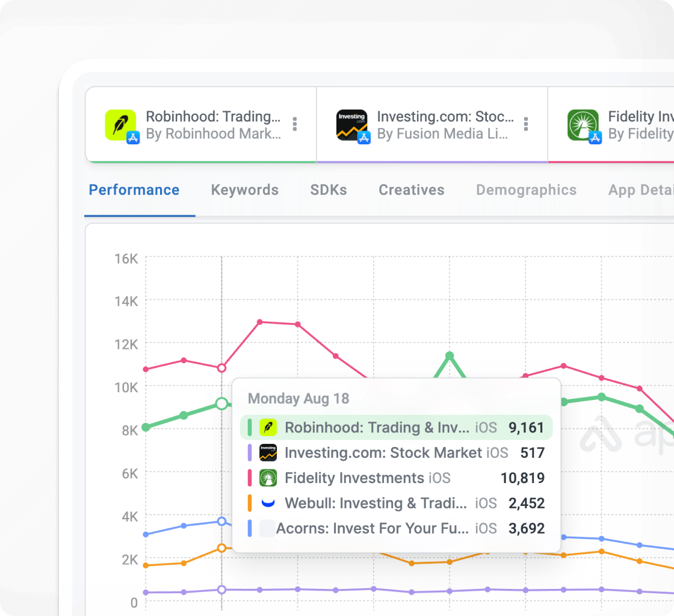Click the Webull icon in tooltip row
This screenshot has height=616, width=674.
pos(268,503)
